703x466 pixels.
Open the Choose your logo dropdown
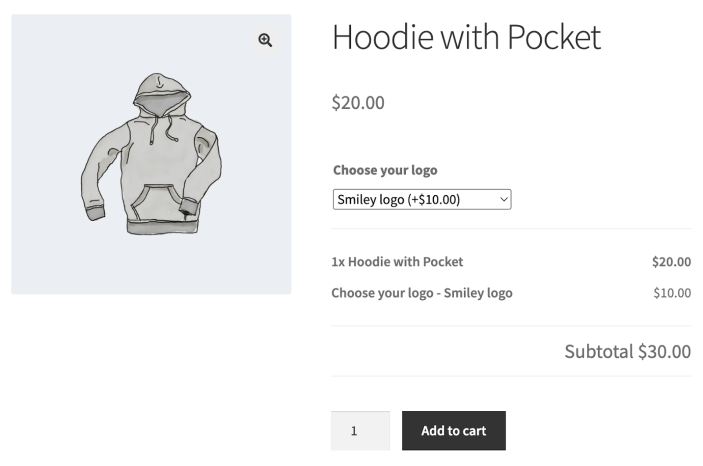click(x=422, y=200)
